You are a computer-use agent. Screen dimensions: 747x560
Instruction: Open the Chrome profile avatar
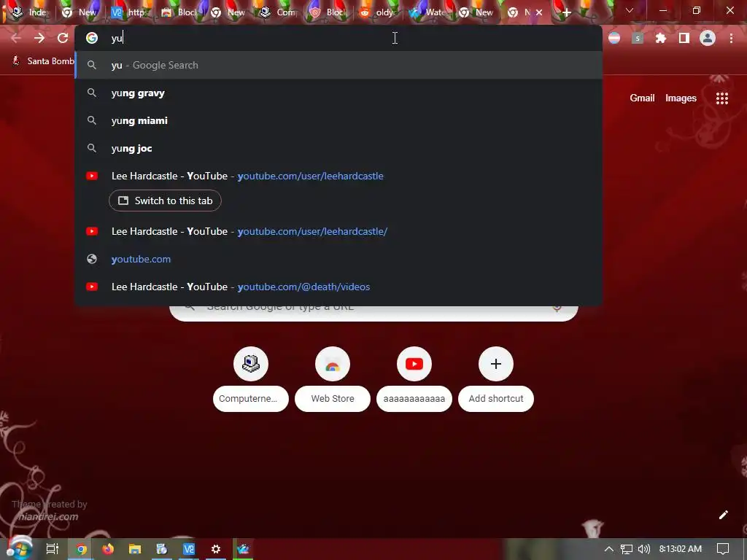pos(708,38)
